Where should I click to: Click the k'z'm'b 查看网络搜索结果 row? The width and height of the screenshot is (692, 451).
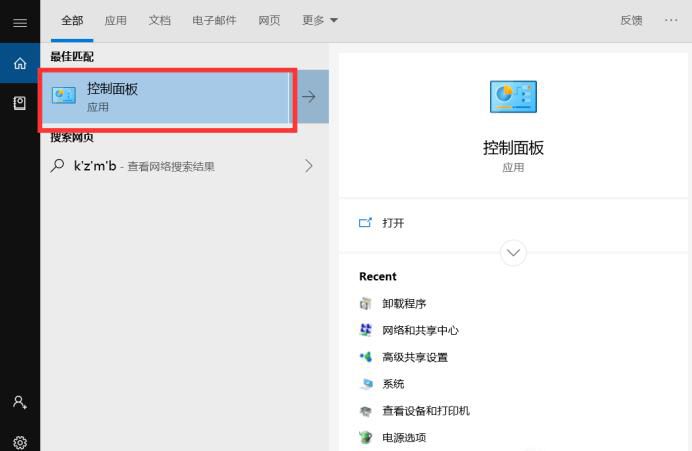(x=184, y=166)
